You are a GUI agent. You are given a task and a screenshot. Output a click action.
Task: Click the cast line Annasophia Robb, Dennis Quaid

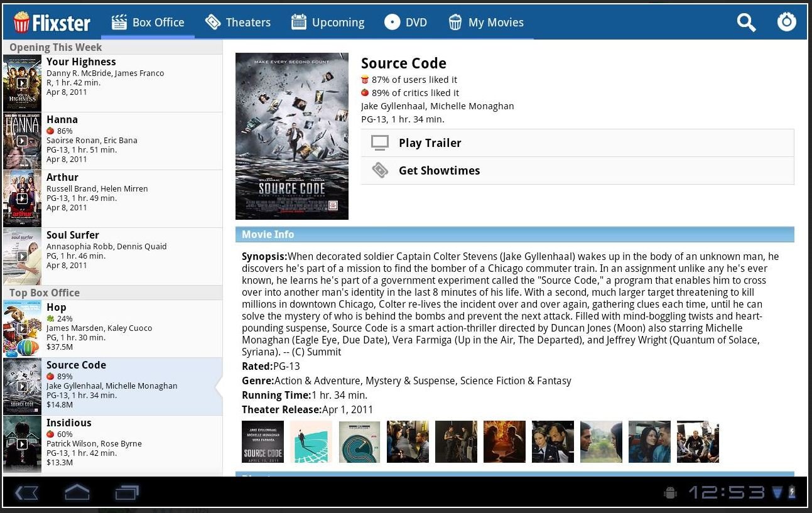pos(107,246)
